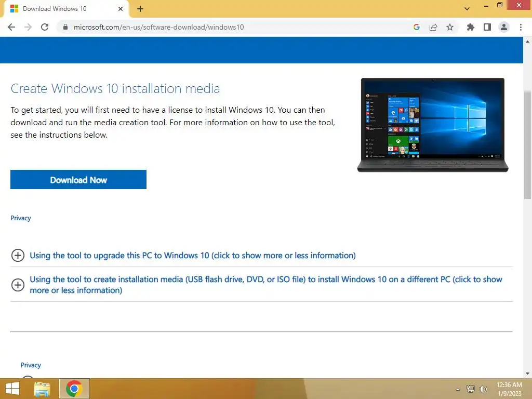532x399 pixels.
Task: Bookmark this page with the star icon
Action: [450, 27]
